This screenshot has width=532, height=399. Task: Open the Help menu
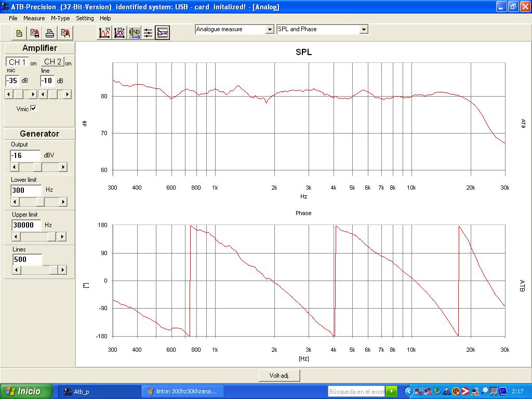(105, 18)
